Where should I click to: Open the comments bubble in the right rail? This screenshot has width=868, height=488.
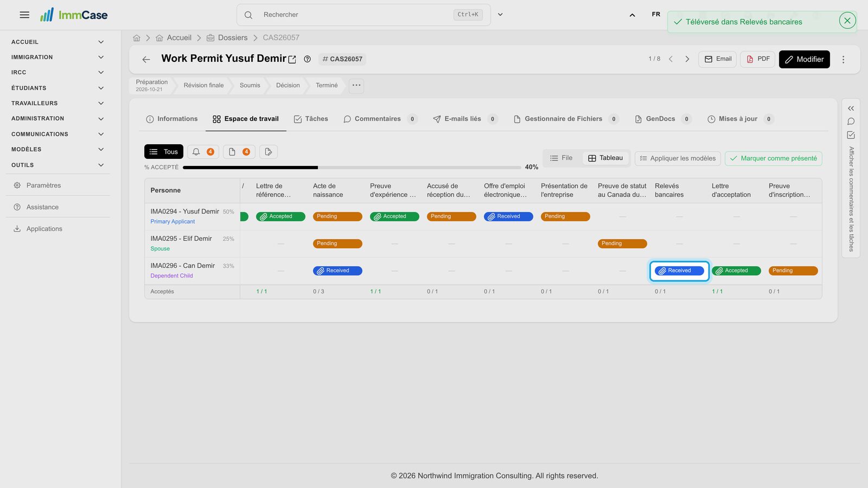(851, 121)
